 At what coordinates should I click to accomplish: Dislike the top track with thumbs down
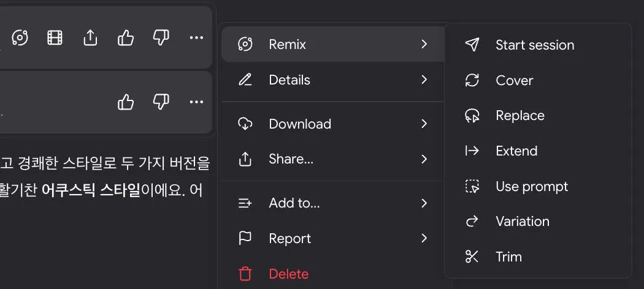pos(161,38)
